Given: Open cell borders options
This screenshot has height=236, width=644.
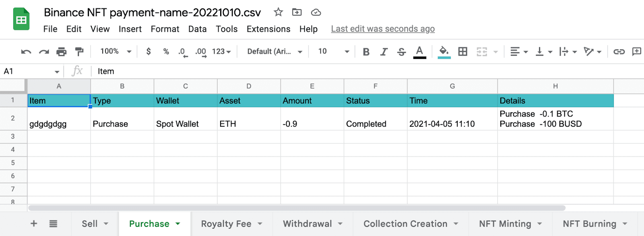Looking at the screenshot, I should [x=463, y=52].
